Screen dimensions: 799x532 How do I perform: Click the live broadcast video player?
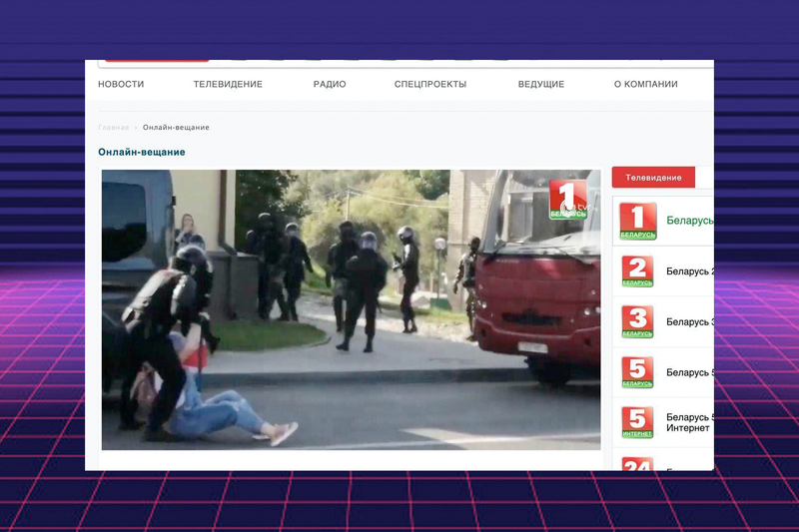tap(351, 309)
